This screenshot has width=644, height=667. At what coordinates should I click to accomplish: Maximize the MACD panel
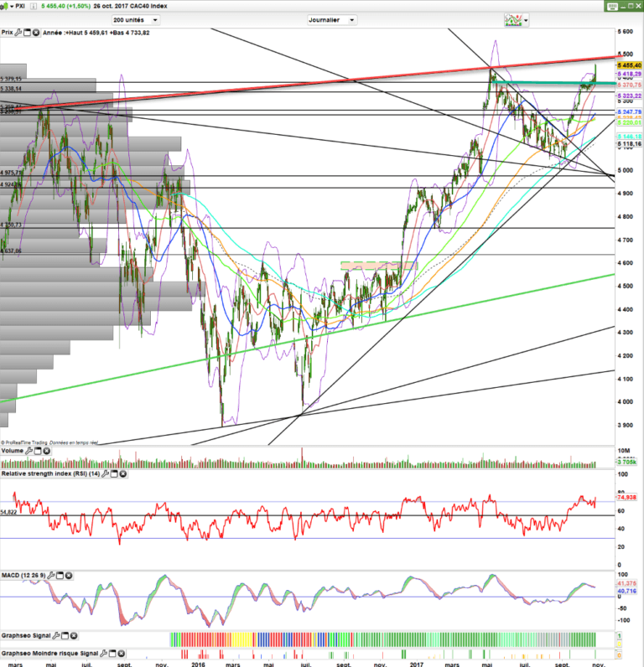(x=61, y=575)
